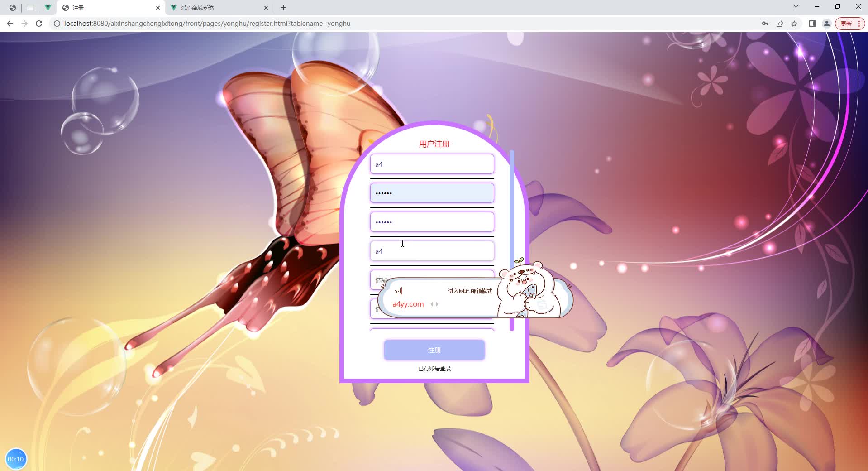Viewport: 868px width, 471px height.
Task: Click the address bar URL
Action: pyautogui.click(x=207, y=24)
